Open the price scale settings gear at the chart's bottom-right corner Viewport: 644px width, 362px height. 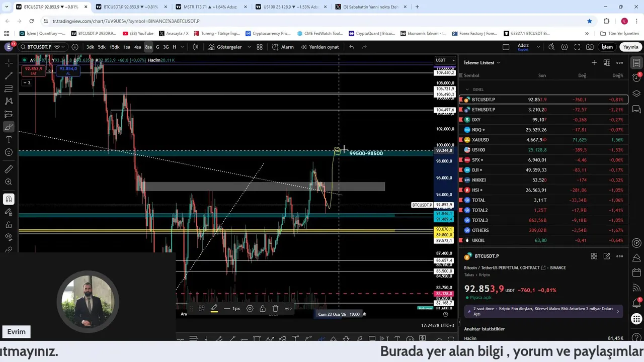pyautogui.click(x=445, y=314)
